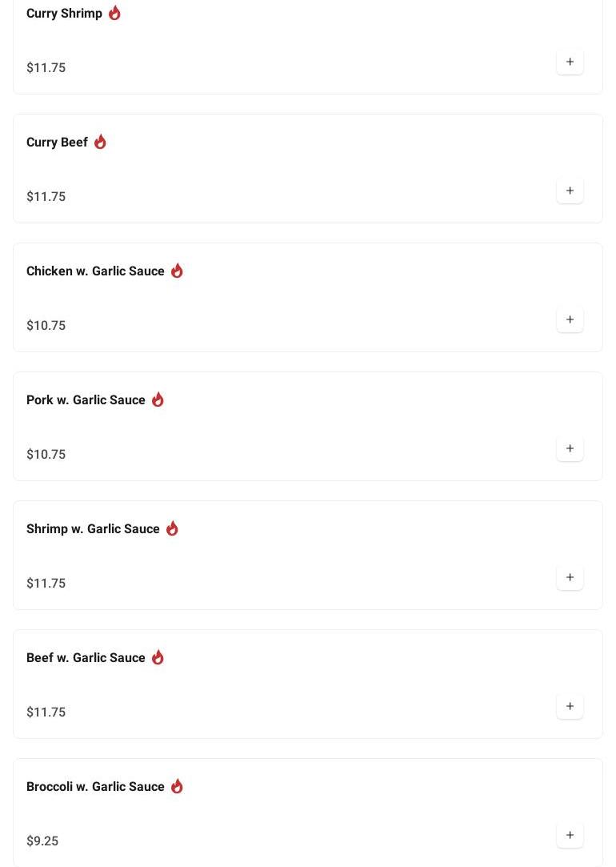
Task: Click the $9.25 price on the Broccoli item
Action: 42,841
